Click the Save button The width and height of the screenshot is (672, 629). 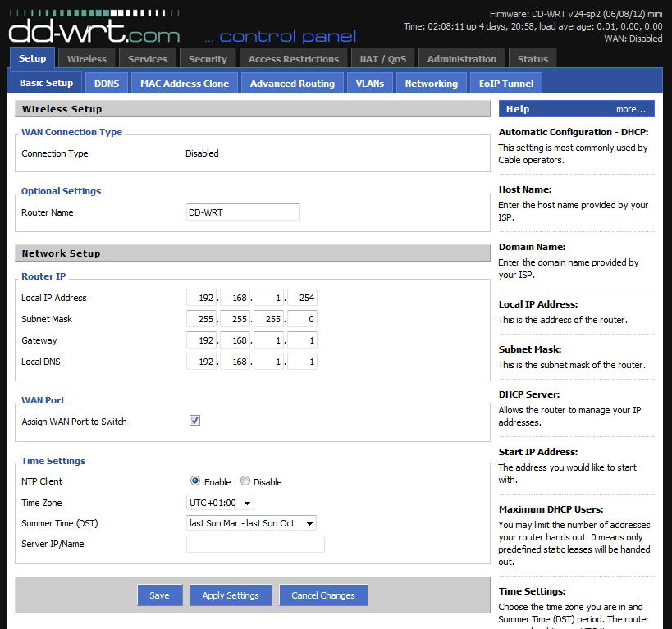[x=159, y=595]
